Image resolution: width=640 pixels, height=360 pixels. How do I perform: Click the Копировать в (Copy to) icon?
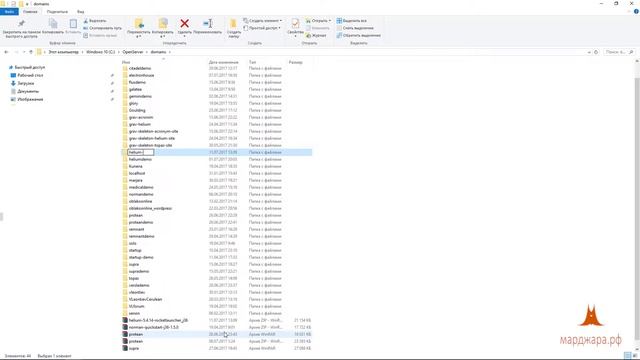pyautogui.click(x=163, y=24)
